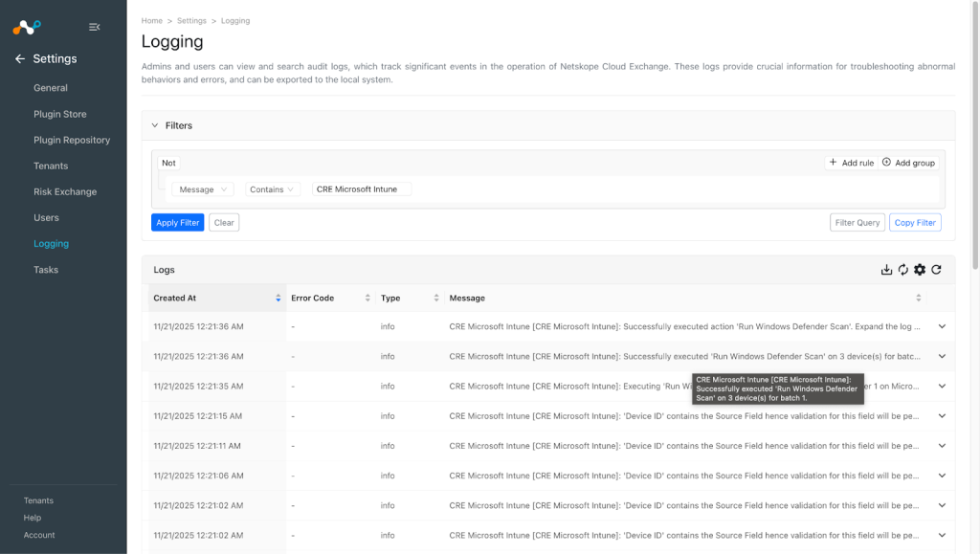Select Logging in sidebar
This screenshot has width=980, height=554.
point(52,244)
